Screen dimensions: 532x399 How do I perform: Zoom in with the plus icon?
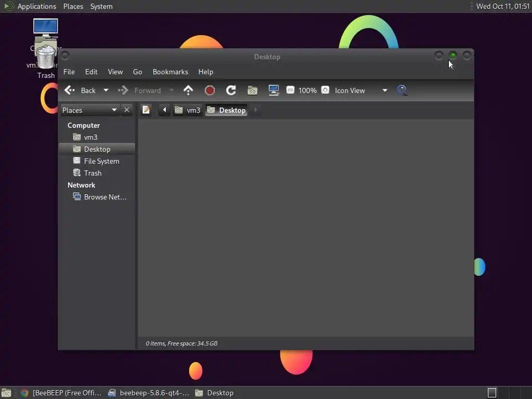(x=325, y=90)
